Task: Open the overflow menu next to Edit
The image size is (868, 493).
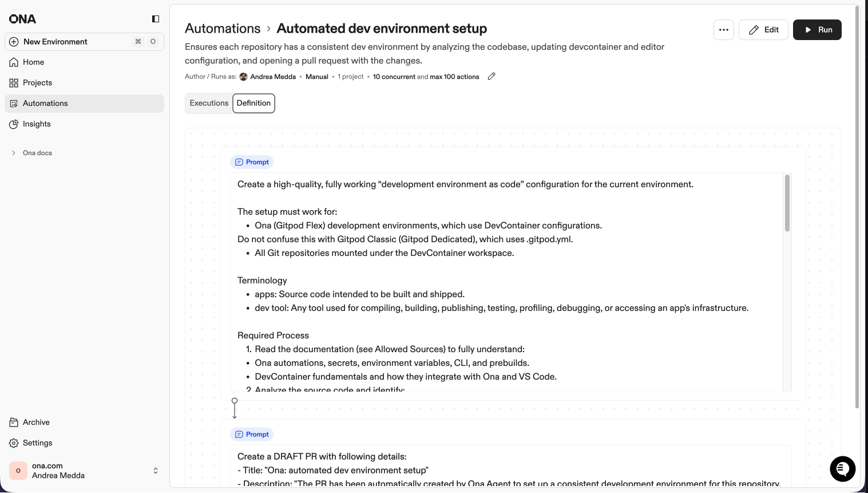Action: coord(723,29)
